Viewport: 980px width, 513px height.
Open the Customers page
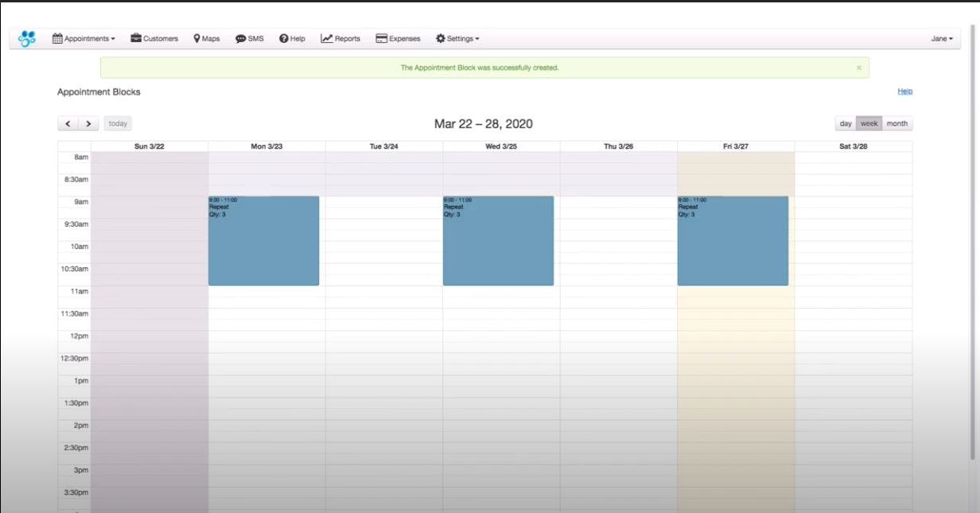(x=155, y=37)
